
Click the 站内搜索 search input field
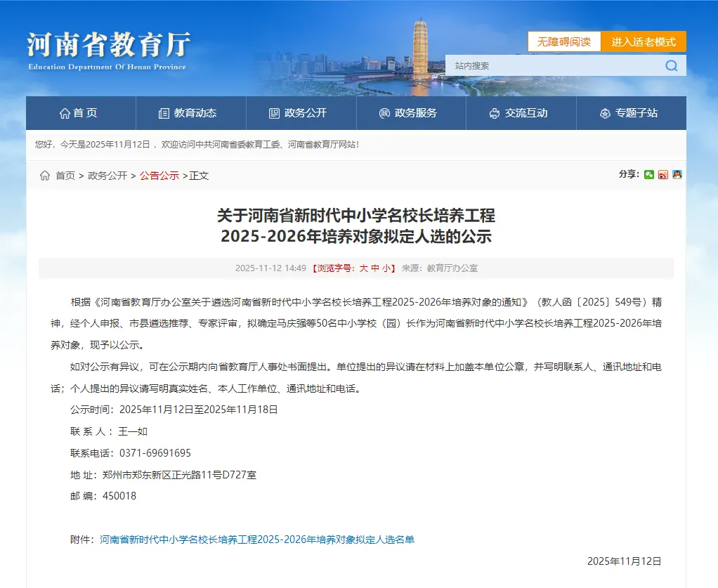(x=551, y=66)
